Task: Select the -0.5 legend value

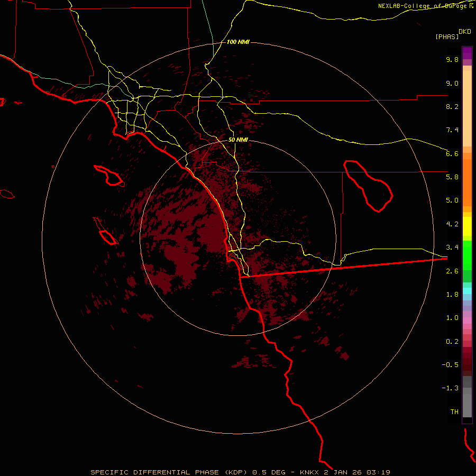Action: [450, 365]
